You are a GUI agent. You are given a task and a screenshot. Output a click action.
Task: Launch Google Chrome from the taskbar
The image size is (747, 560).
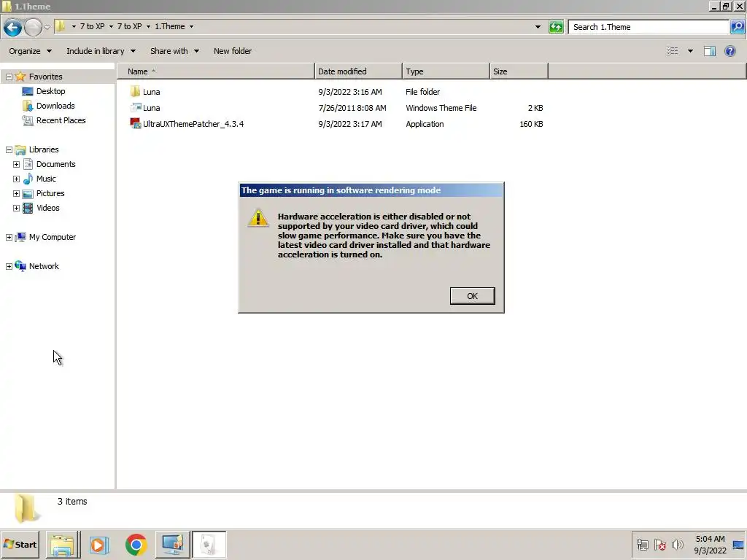click(136, 545)
